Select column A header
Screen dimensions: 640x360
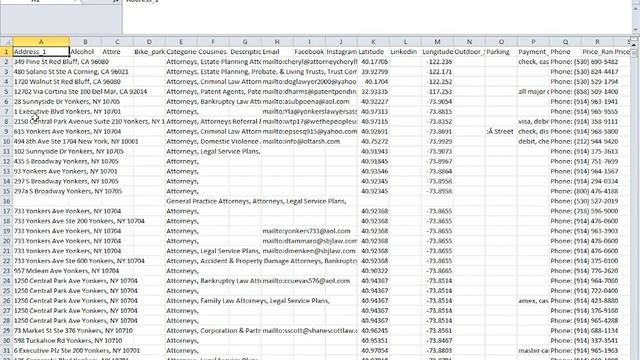click(x=41, y=42)
